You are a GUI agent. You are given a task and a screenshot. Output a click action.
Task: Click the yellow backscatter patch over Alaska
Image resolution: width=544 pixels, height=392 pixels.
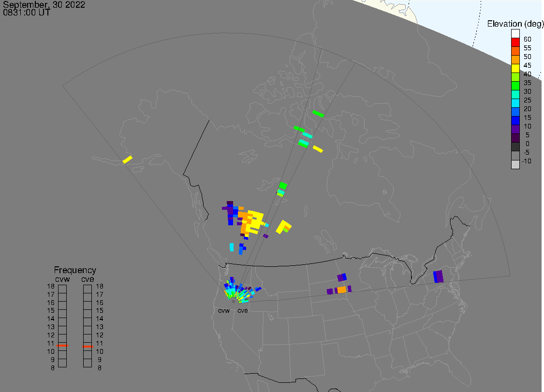pos(127,160)
